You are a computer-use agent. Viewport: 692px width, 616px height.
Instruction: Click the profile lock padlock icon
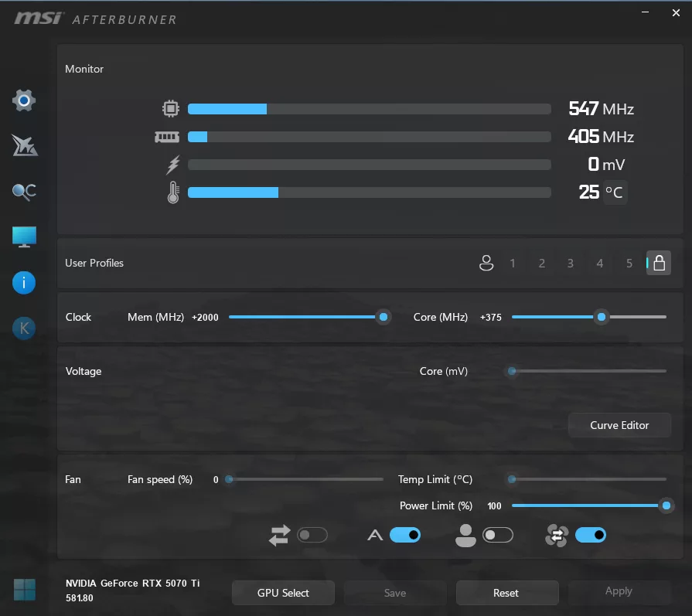pos(658,263)
